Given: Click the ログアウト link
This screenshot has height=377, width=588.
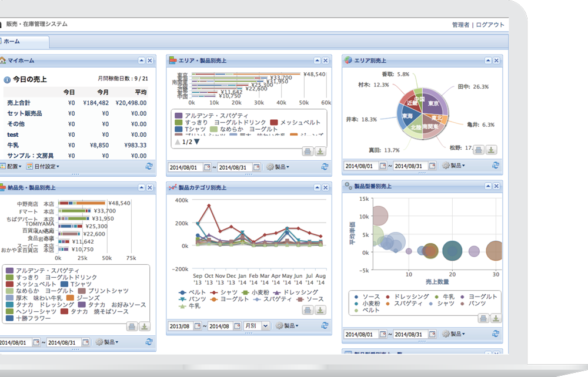Looking at the screenshot, I should coord(490,25).
